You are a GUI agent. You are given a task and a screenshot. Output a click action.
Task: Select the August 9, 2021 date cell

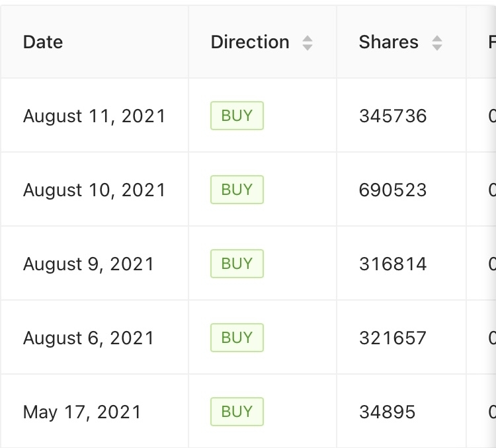click(89, 264)
